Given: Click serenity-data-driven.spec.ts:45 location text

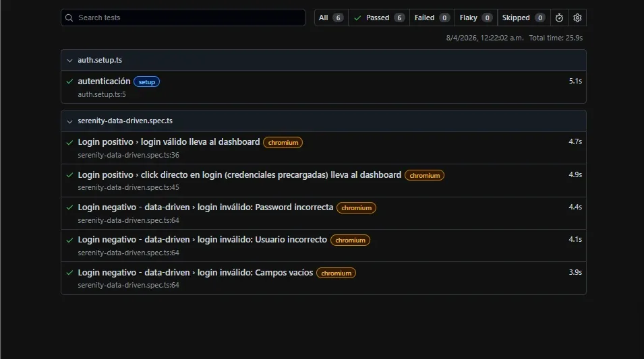Looking at the screenshot, I should 129,187.
